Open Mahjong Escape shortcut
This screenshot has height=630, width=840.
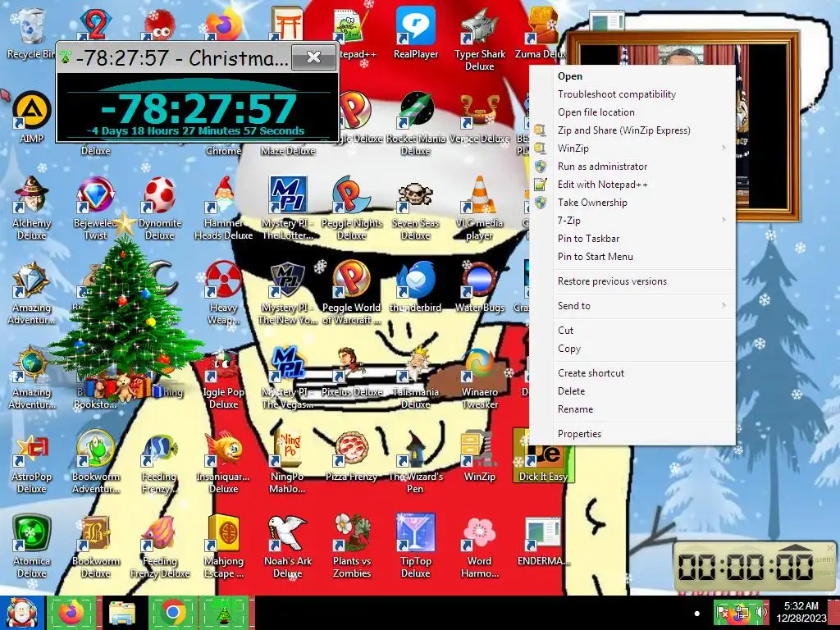pyautogui.click(x=223, y=546)
